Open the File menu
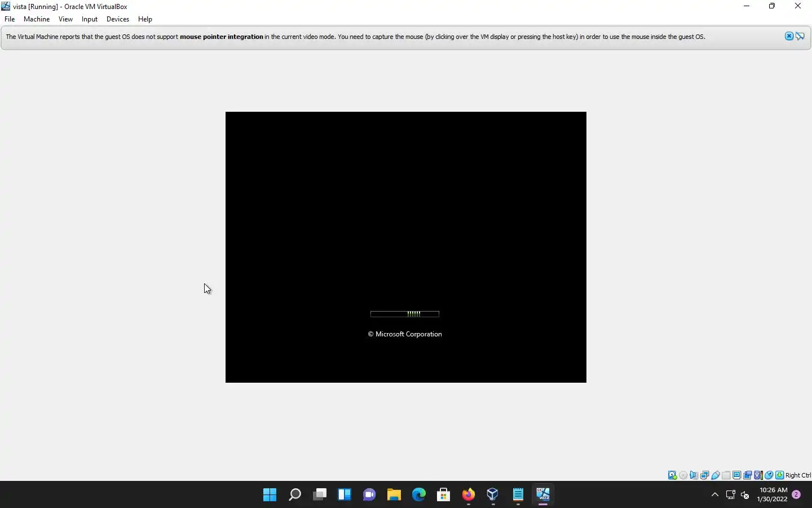Image resolution: width=812 pixels, height=508 pixels. click(x=10, y=19)
